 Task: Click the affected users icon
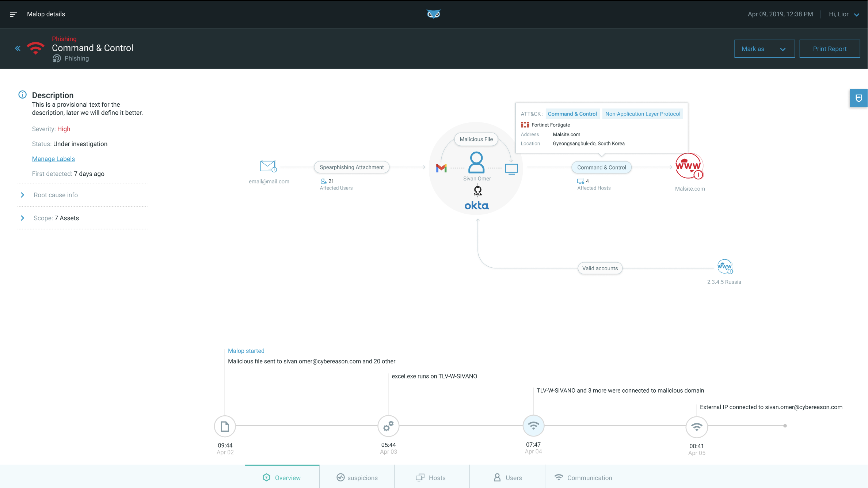pyautogui.click(x=324, y=181)
